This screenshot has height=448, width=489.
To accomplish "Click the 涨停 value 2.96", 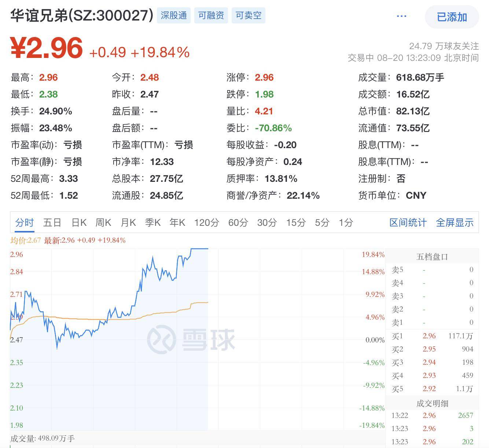I will (x=264, y=78).
